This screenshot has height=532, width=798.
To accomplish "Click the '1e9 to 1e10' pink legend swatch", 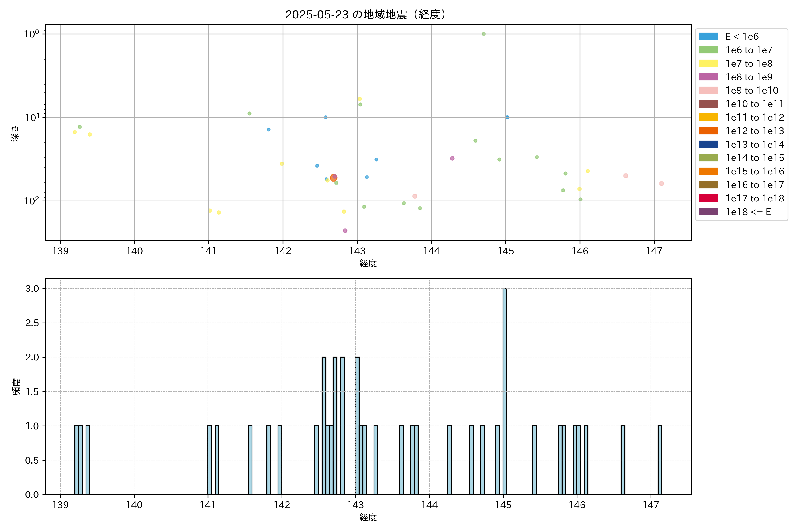I will 708,90.
